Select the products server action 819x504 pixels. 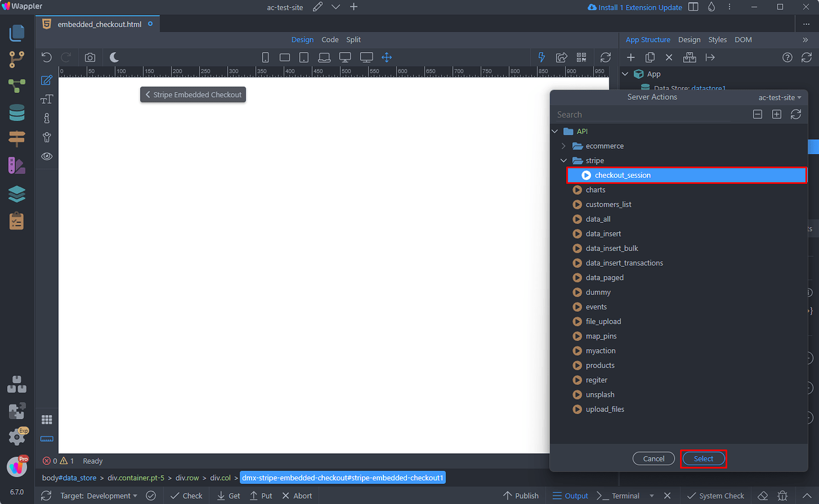(x=599, y=365)
